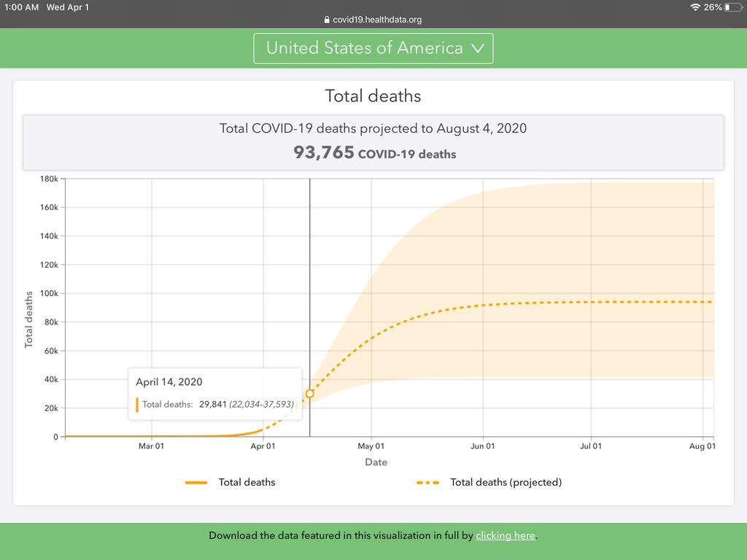The image size is (747, 560).
Task: Click the April 14 data point marker
Action: click(310, 394)
